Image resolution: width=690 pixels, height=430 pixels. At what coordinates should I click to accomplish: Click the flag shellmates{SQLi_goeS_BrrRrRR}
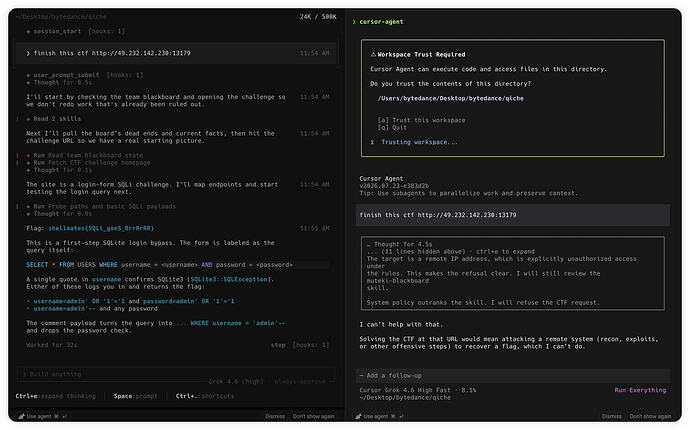pyautogui.click(x=101, y=228)
